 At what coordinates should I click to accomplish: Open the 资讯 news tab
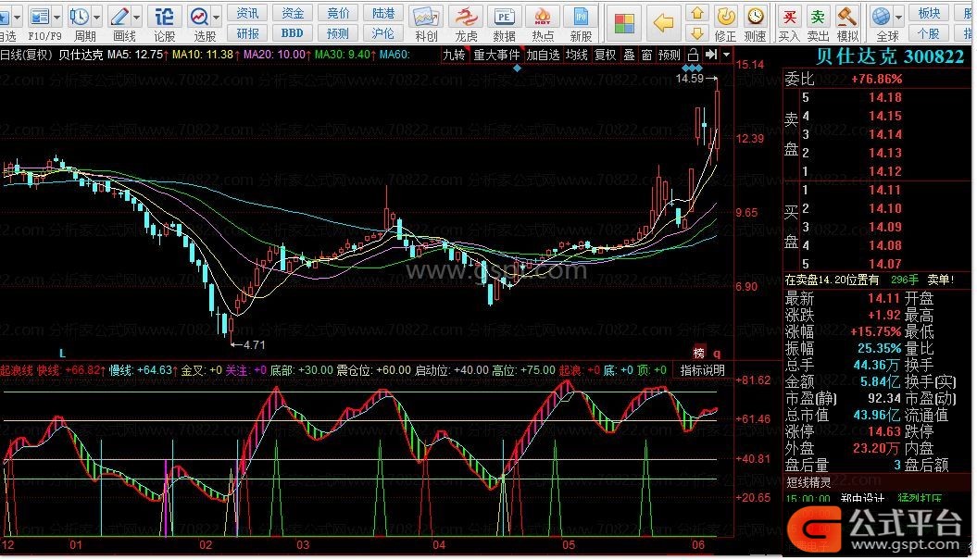[247, 13]
